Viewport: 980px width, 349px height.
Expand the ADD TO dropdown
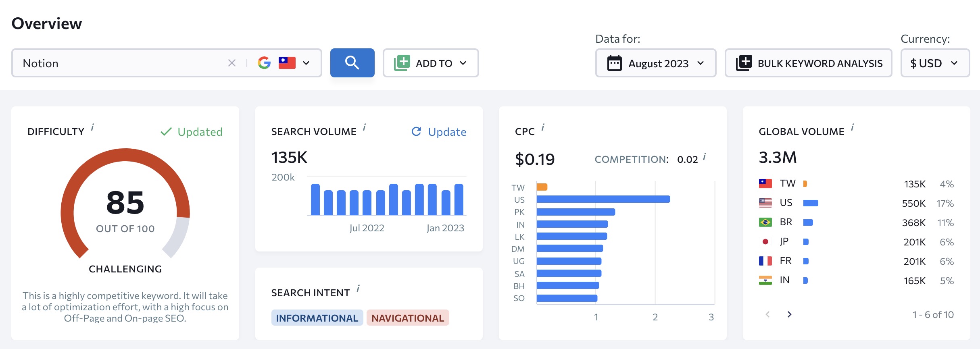(x=431, y=63)
